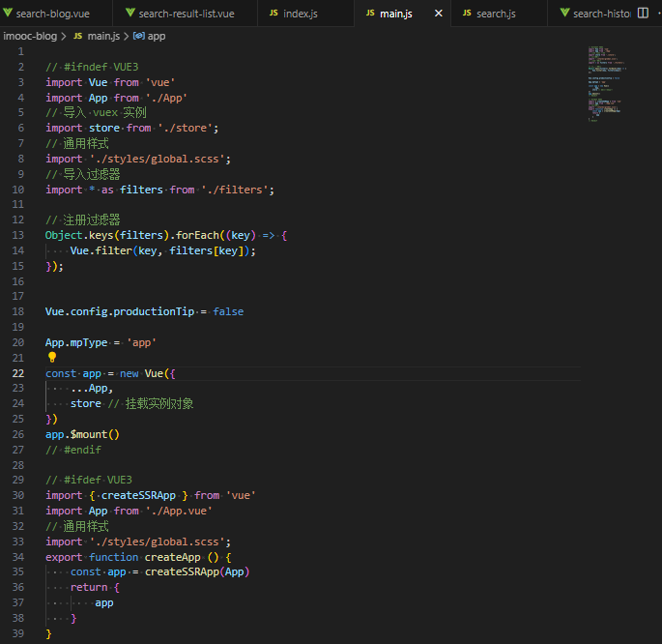
Task: Click the JS icon on search.js tab
Action: pyautogui.click(x=467, y=14)
